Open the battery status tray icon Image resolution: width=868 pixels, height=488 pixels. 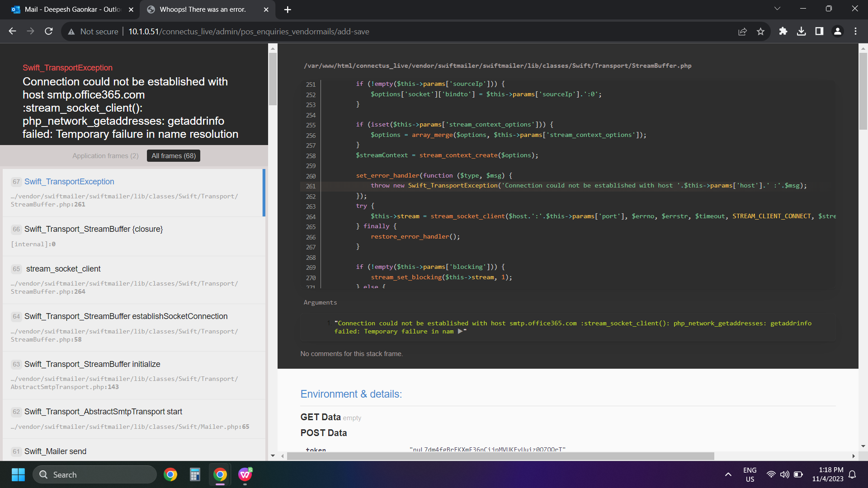[x=798, y=474]
